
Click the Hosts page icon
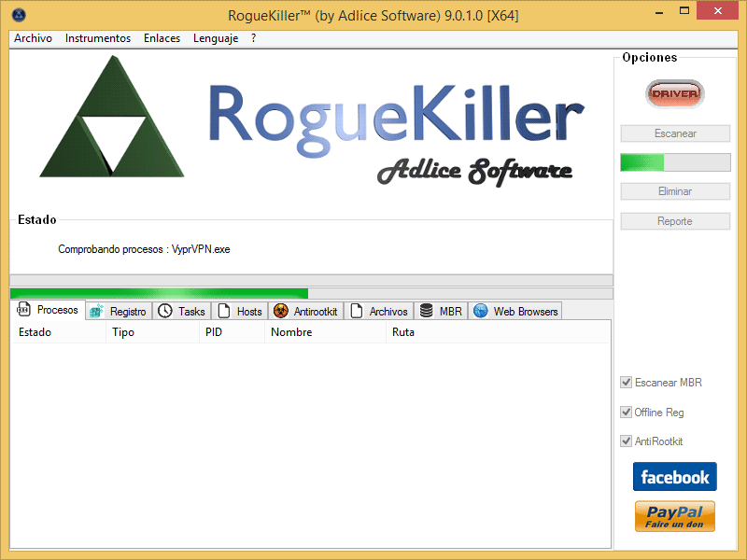coord(224,312)
